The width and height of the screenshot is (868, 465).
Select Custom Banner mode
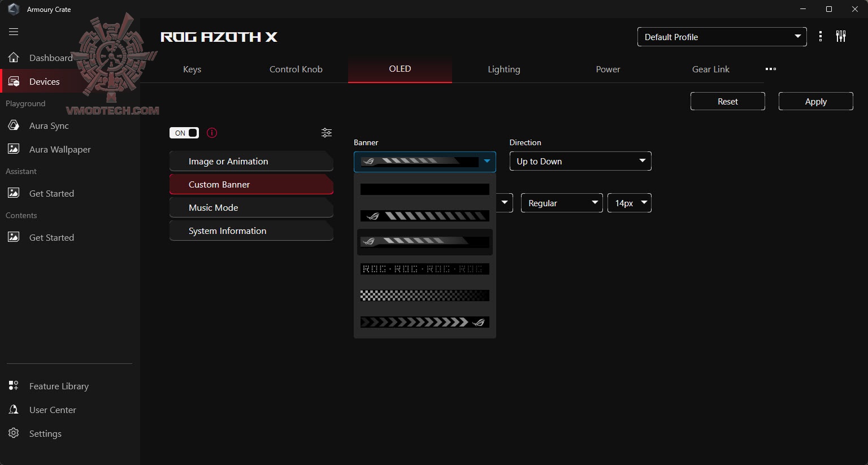(x=251, y=184)
